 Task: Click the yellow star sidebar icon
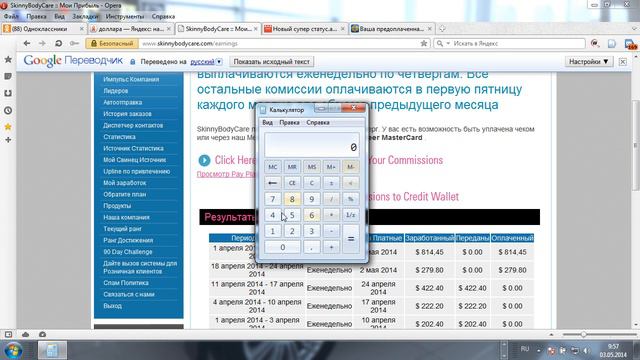pyautogui.click(x=8, y=127)
